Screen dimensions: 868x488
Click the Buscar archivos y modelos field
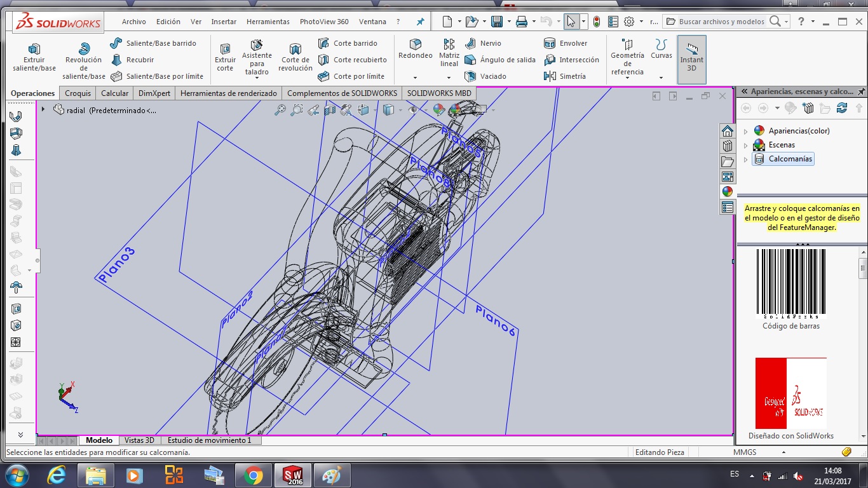(x=721, y=22)
